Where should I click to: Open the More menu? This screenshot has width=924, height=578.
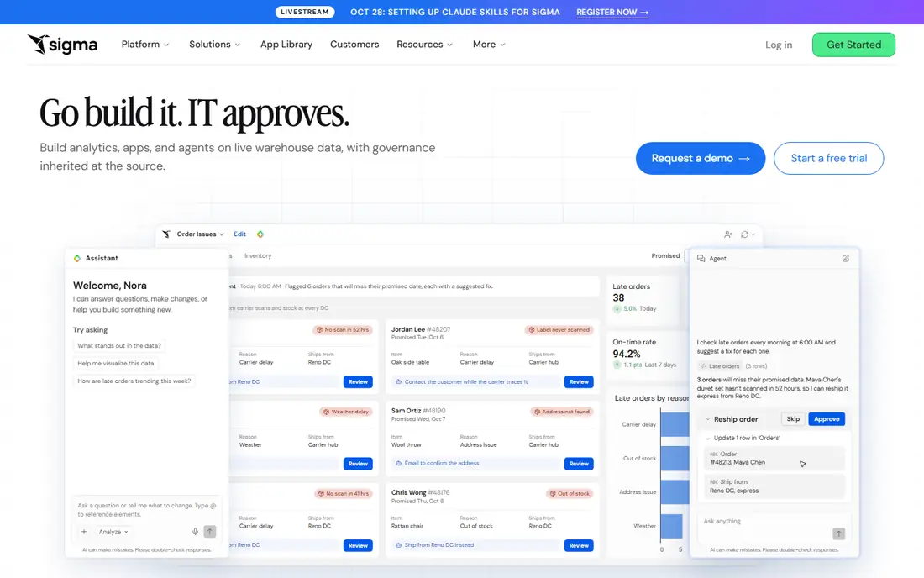[x=489, y=45]
